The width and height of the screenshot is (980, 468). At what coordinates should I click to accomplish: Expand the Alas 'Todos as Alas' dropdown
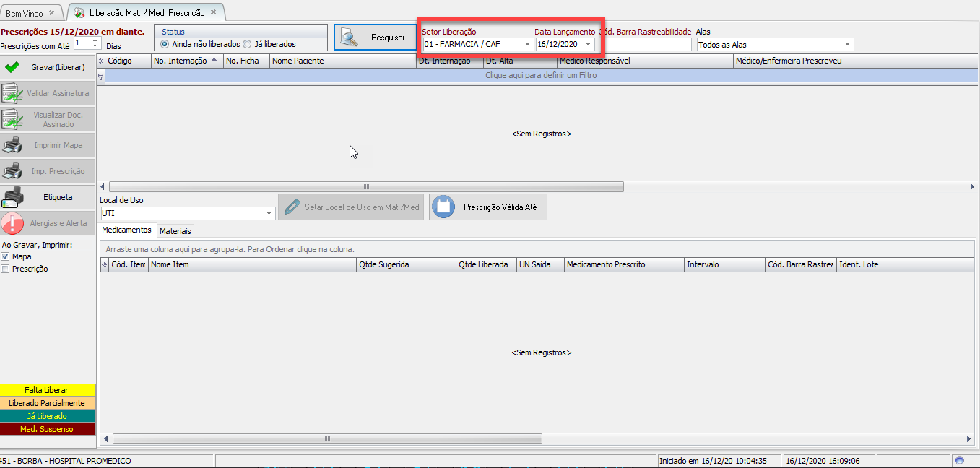tap(847, 45)
